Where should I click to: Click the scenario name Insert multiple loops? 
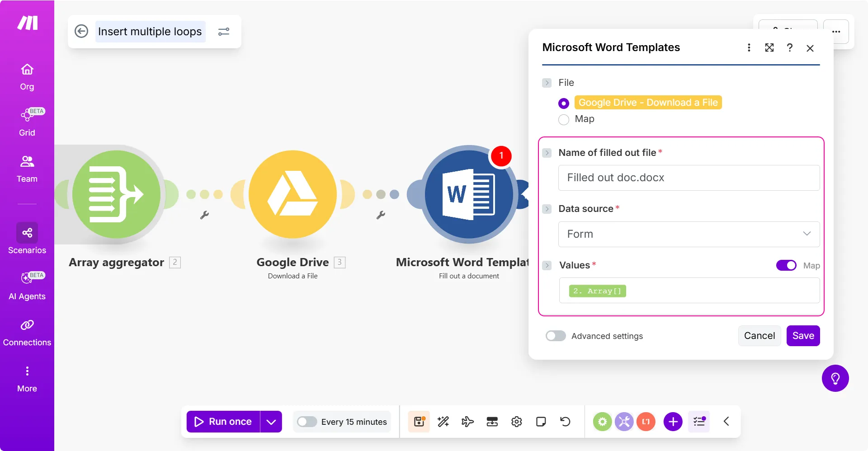coord(150,32)
